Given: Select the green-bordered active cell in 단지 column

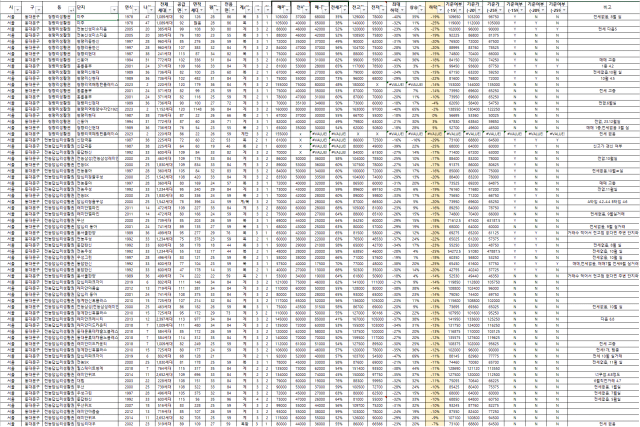Looking at the screenshot, I should point(97,17).
